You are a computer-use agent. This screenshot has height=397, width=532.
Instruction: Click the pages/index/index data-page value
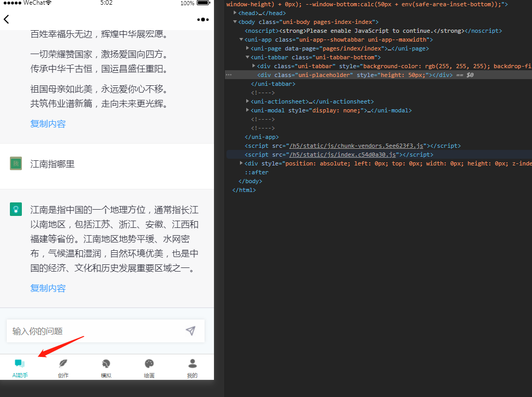pos(352,48)
